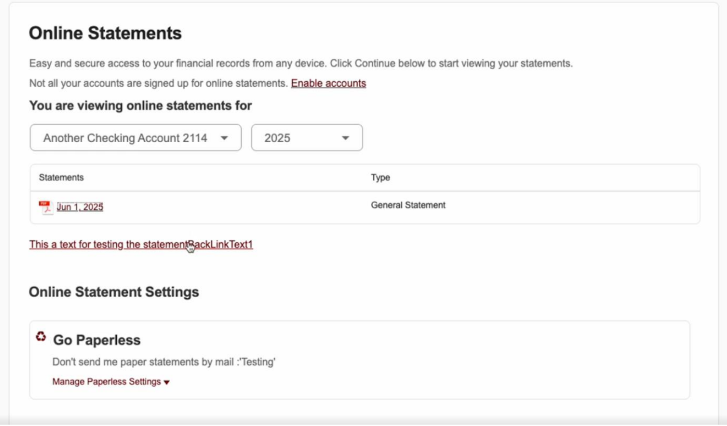Click the statementBackLinkText1 test link
Image resolution: width=727 pixels, height=426 pixels.
pos(140,244)
